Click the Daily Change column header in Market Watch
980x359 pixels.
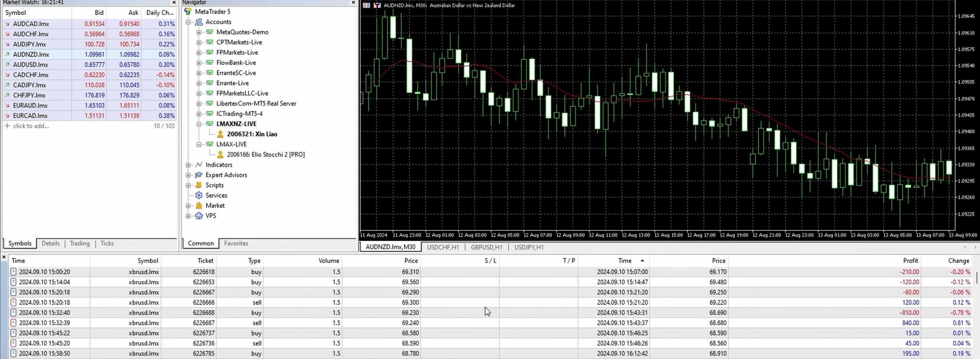point(160,13)
